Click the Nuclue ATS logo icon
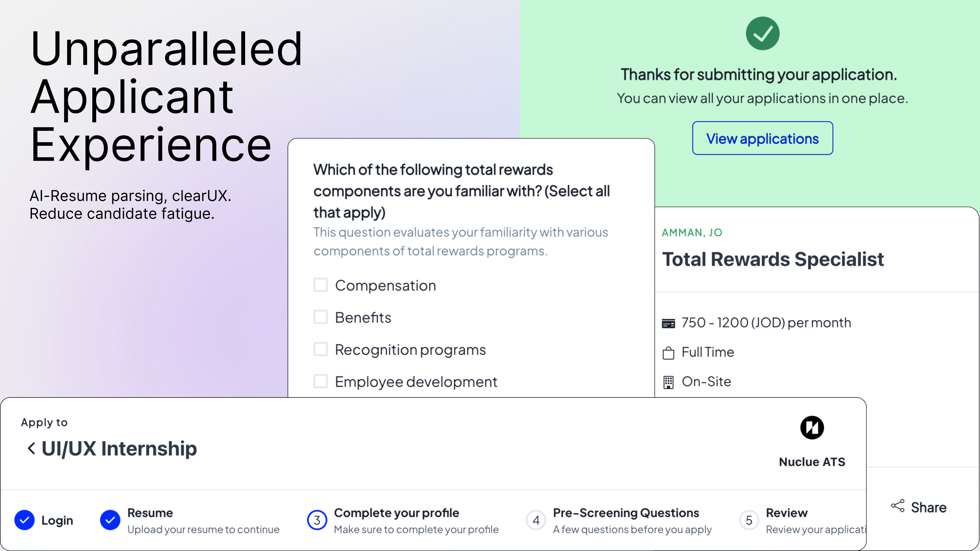Viewport: 980px width, 551px height. tap(812, 427)
